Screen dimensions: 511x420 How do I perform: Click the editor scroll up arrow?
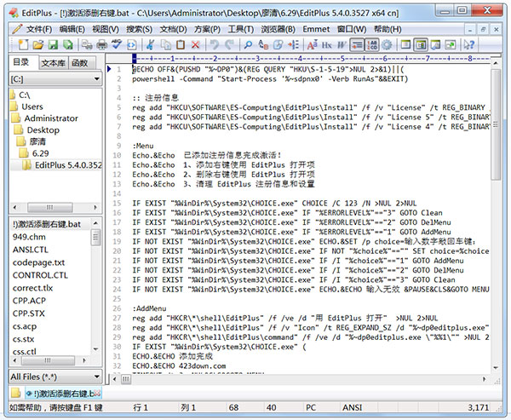tap(496, 62)
